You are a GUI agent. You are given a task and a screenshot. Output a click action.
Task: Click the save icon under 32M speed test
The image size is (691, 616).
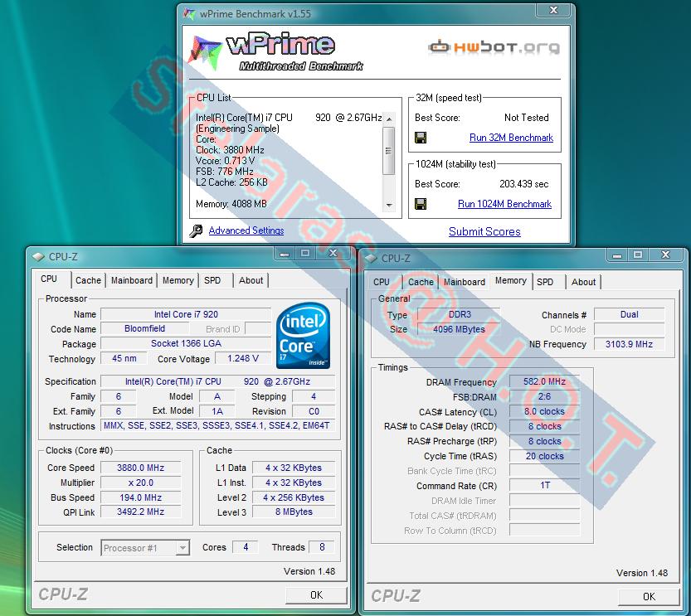tap(421, 138)
